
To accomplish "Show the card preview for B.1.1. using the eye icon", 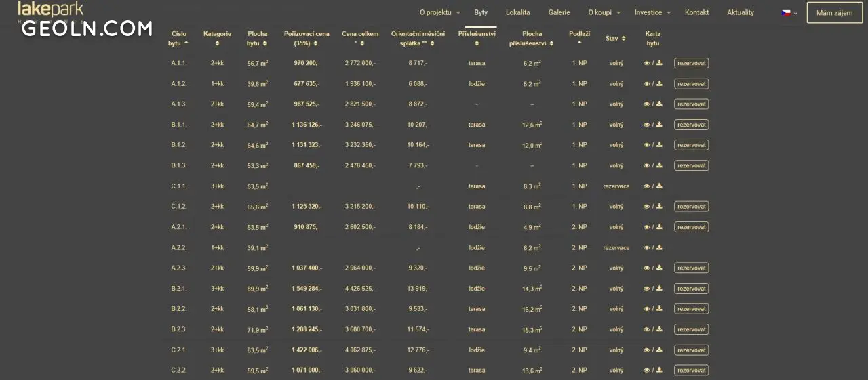I will [x=646, y=125].
